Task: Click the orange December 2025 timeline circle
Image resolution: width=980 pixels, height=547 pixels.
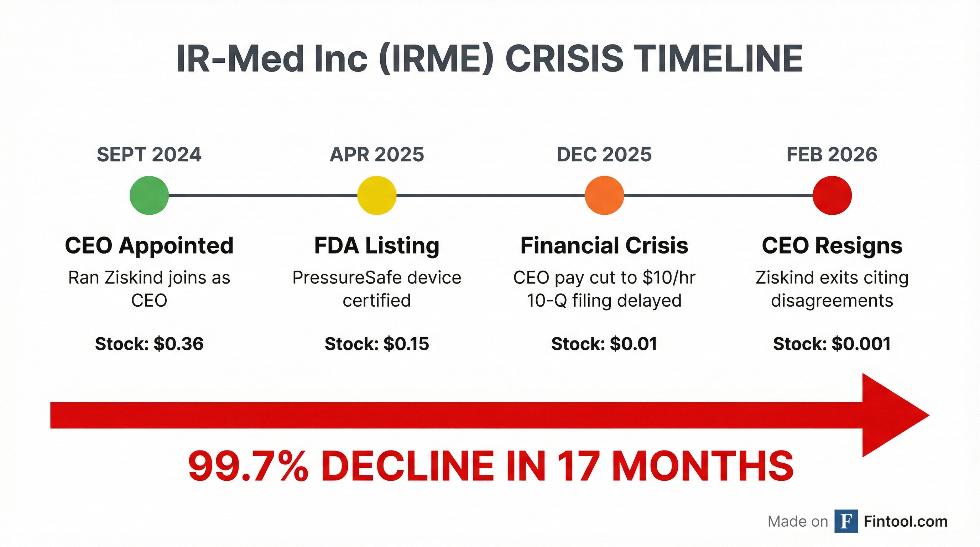Action: [x=604, y=196]
